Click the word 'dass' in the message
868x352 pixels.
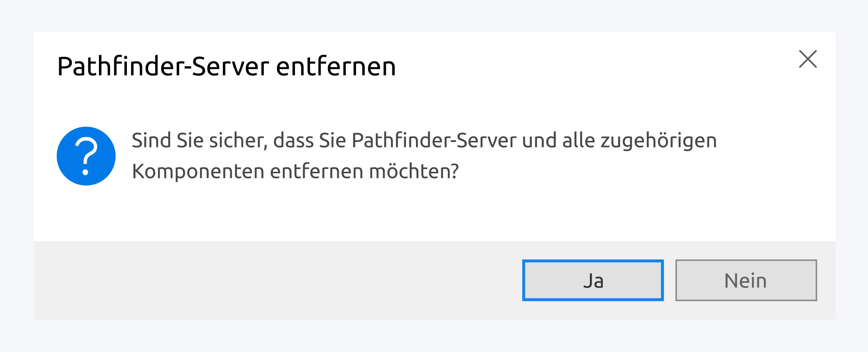(x=293, y=141)
